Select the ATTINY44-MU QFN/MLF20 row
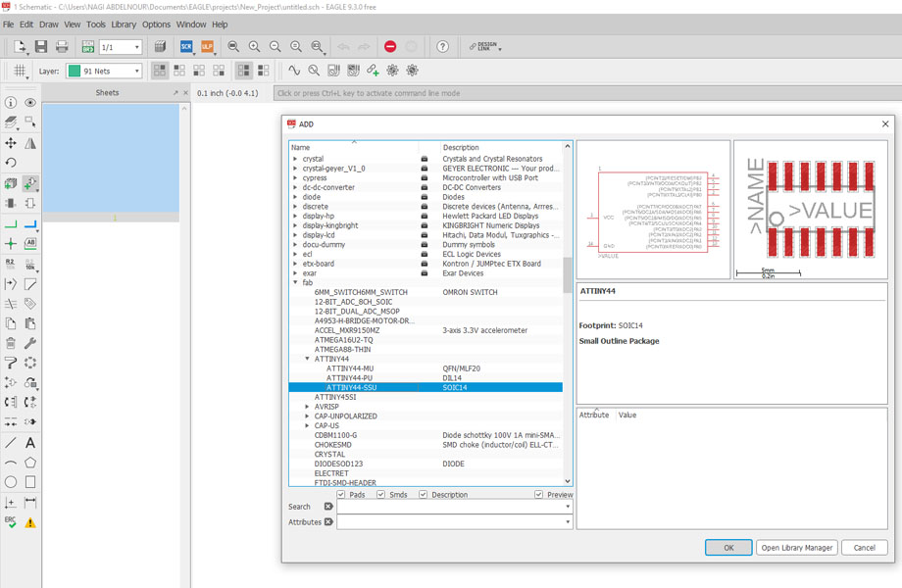This screenshot has width=902, height=588. coord(426,368)
